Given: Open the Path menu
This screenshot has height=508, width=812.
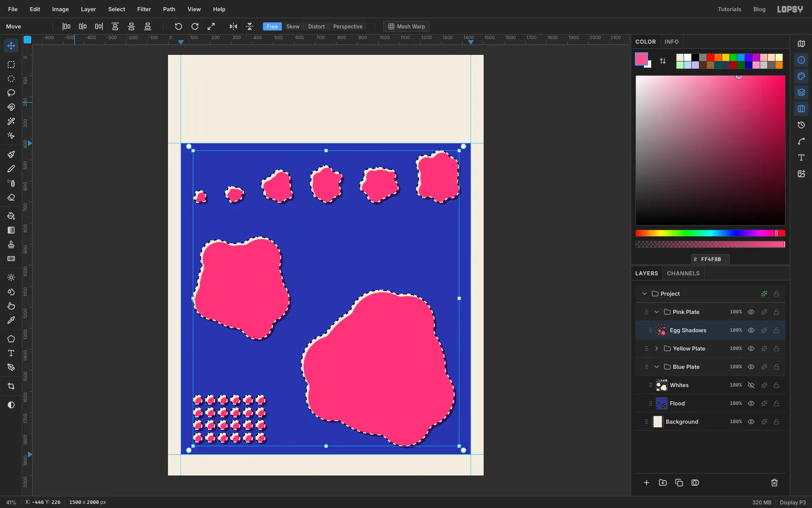Looking at the screenshot, I should [169, 9].
